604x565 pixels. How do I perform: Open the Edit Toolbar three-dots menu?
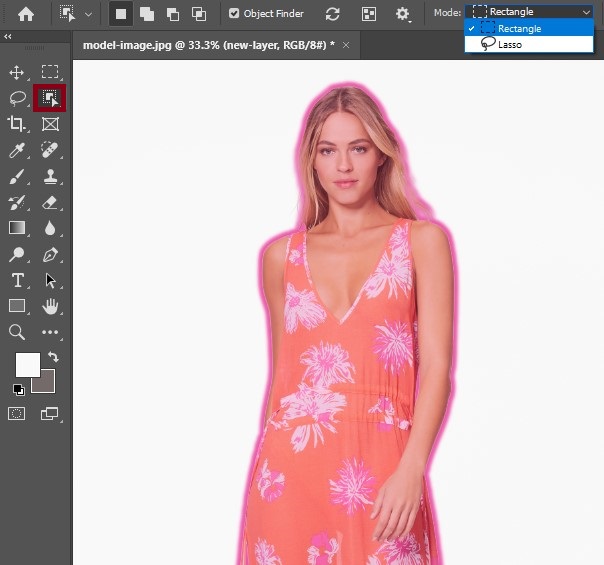pyautogui.click(x=50, y=332)
